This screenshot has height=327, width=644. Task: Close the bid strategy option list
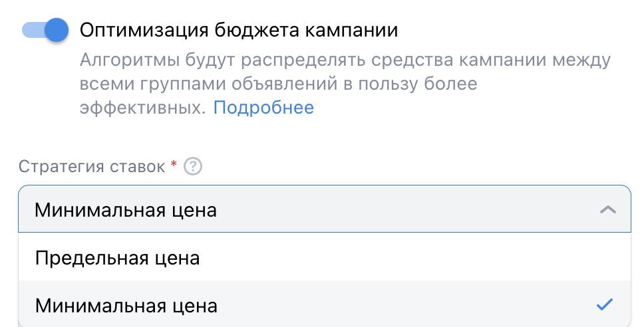pos(608,209)
